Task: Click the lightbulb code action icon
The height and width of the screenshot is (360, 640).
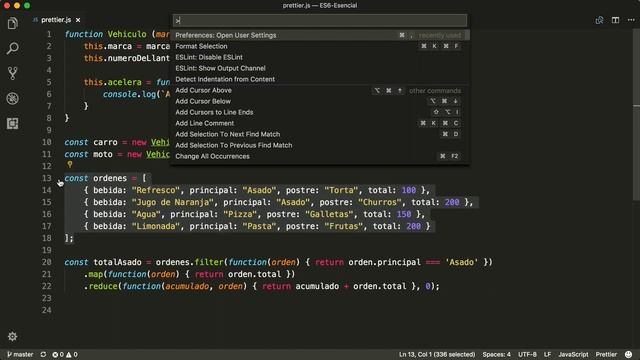Action: pos(70,164)
